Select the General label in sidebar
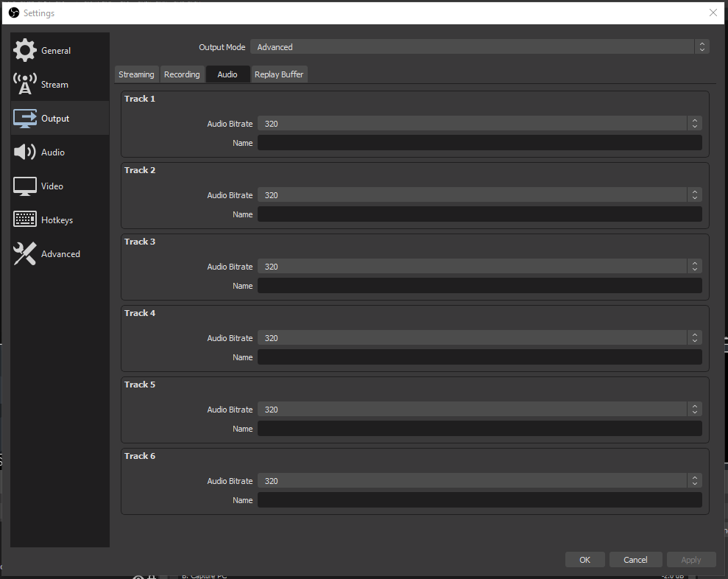 [56, 51]
